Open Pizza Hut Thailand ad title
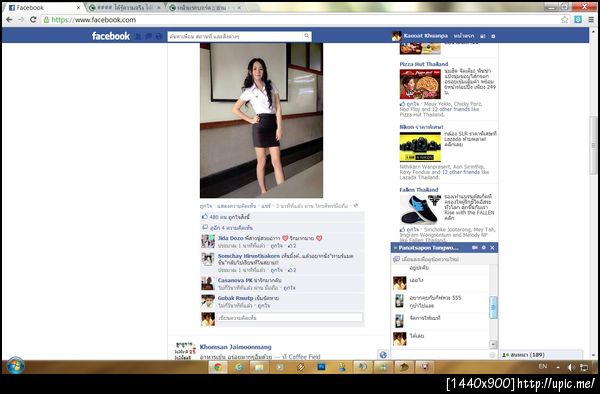Image resolution: width=600 pixels, height=394 pixels. (x=424, y=64)
